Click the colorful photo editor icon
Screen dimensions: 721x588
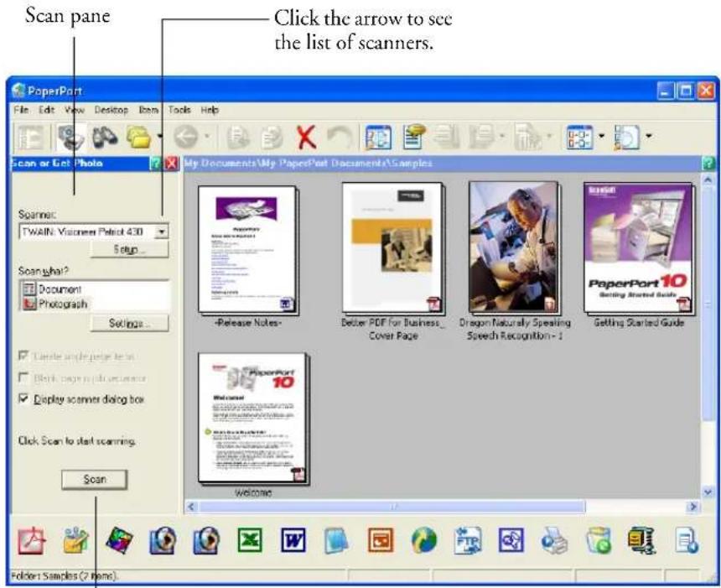tap(119, 540)
